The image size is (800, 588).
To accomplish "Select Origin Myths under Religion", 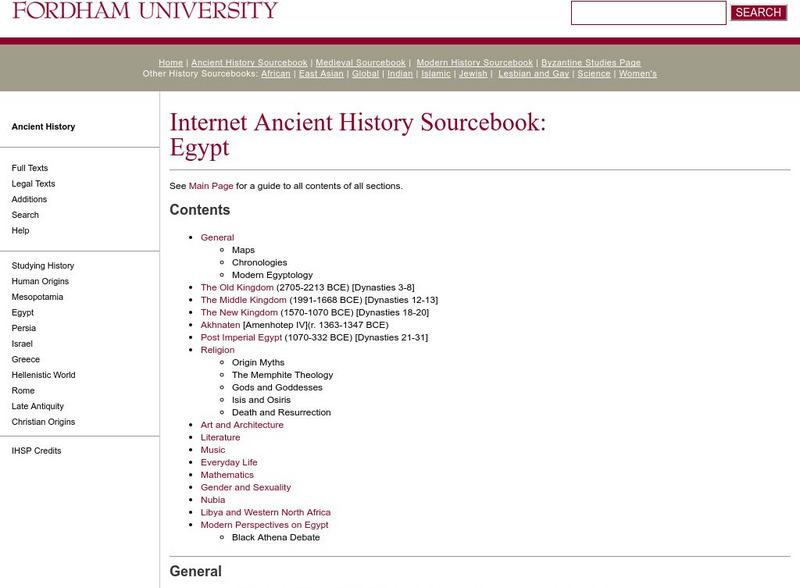I will click(258, 362).
